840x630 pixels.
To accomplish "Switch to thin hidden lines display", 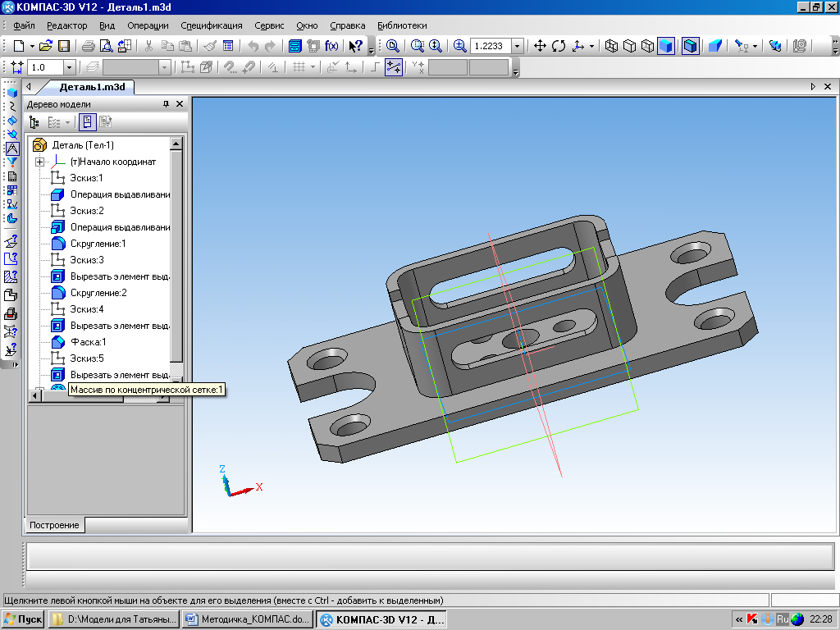I will coord(648,46).
